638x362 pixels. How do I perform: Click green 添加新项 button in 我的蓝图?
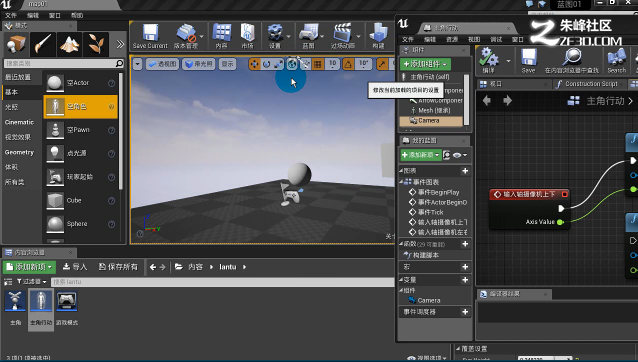tap(421, 155)
